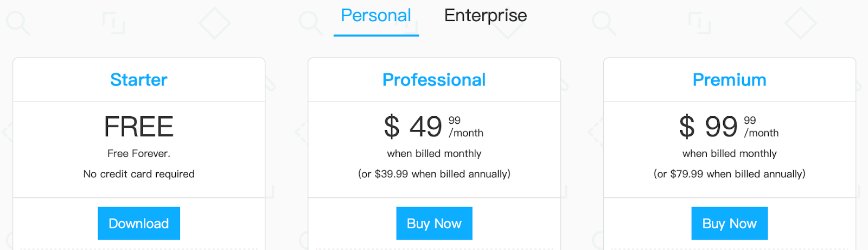Click the FREE price label
Viewport: 868px width, 250px height.
139,127
